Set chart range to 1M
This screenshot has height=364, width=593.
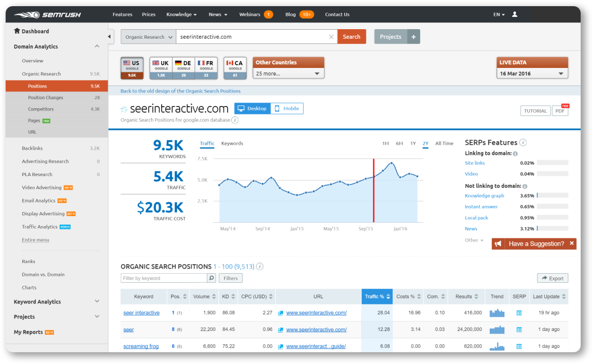tap(385, 144)
